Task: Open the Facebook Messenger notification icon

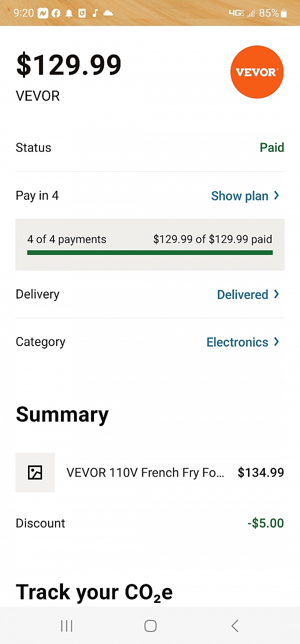Action: coord(42,13)
